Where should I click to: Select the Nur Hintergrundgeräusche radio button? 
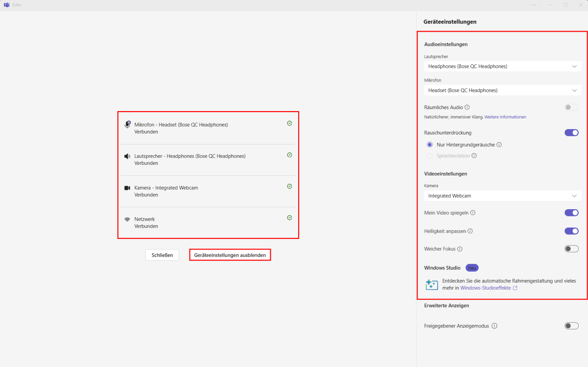(430, 144)
